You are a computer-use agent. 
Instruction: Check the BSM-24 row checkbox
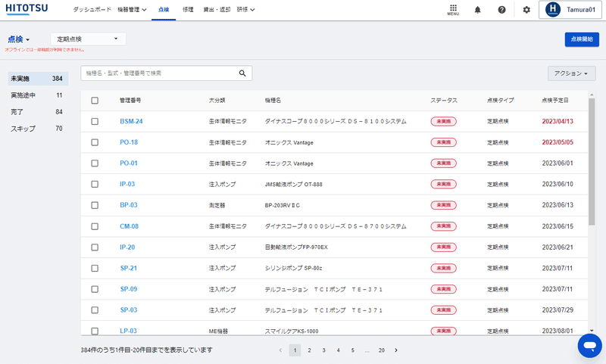tap(95, 121)
